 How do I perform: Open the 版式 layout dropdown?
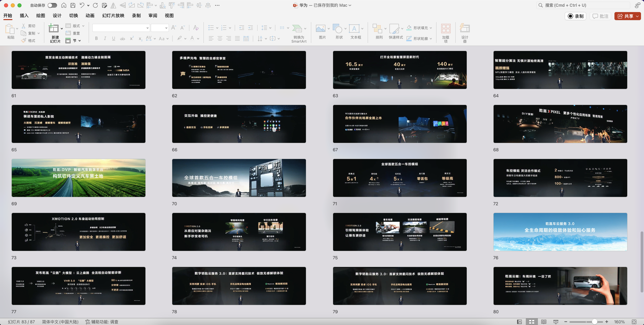point(75,26)
